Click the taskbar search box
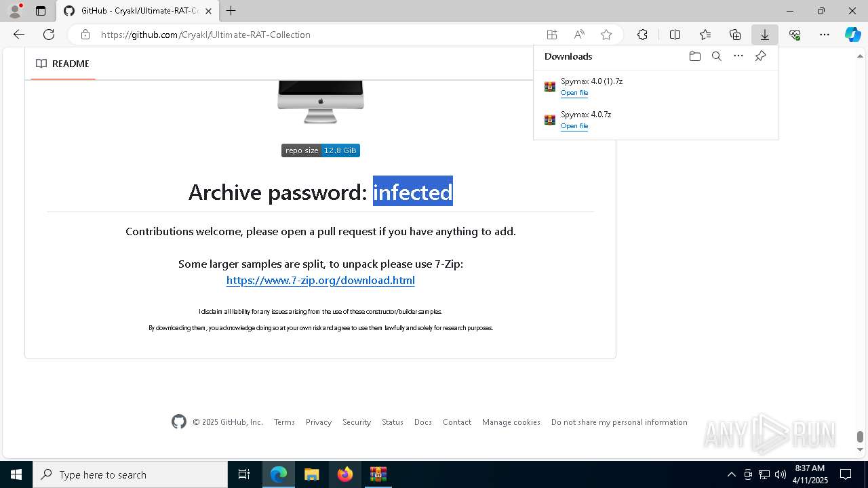Viewport: 868px width, 488px height. coord(130,474)
